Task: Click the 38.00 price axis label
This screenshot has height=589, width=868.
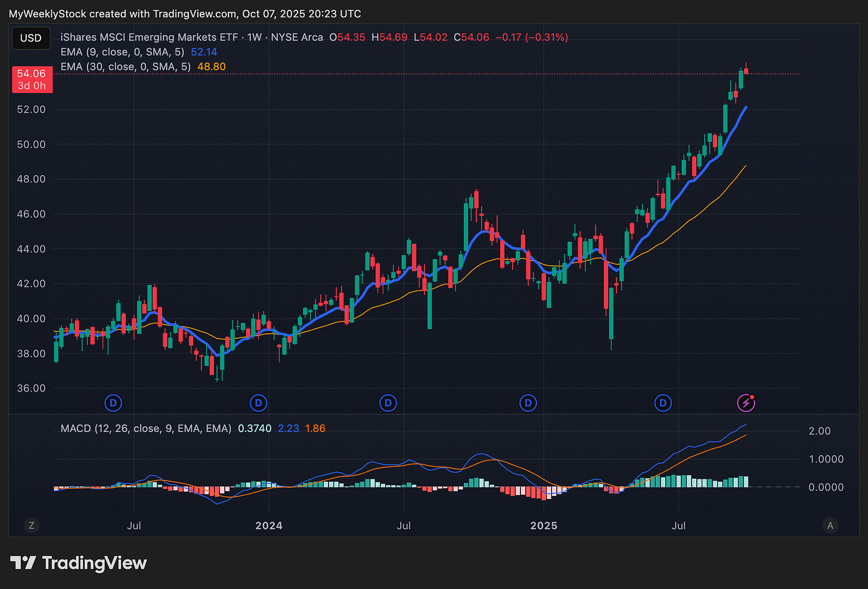Action: point(31,353)
